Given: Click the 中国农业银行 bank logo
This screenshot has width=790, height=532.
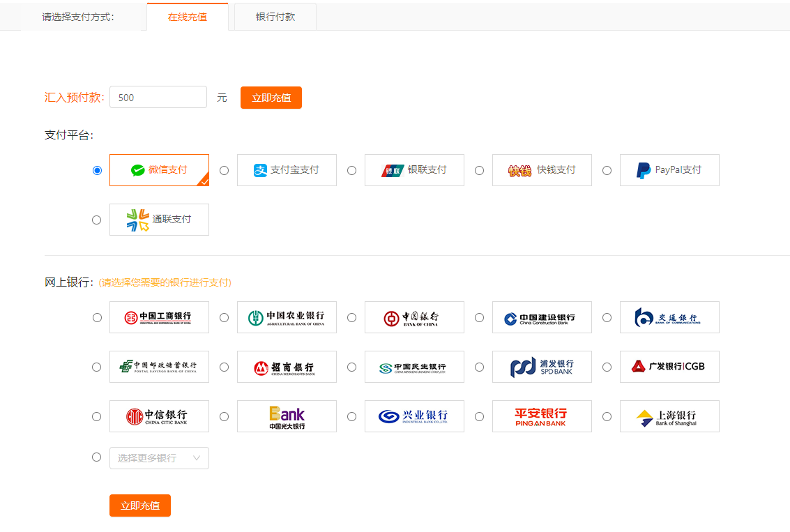Looking at the screenshot, I should (x=287, y=317).
